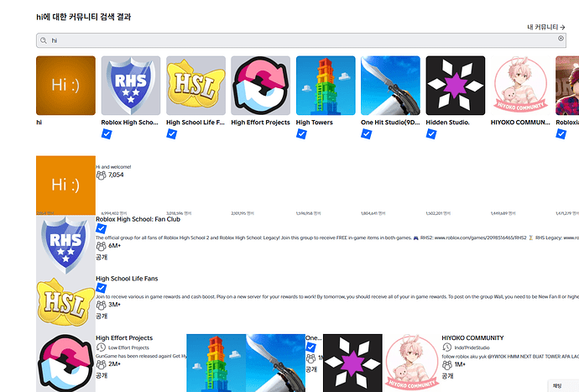Click the verified badge below High School Life Fans
The height and width of the screenshot is (392, 579).
pos(101,288)
